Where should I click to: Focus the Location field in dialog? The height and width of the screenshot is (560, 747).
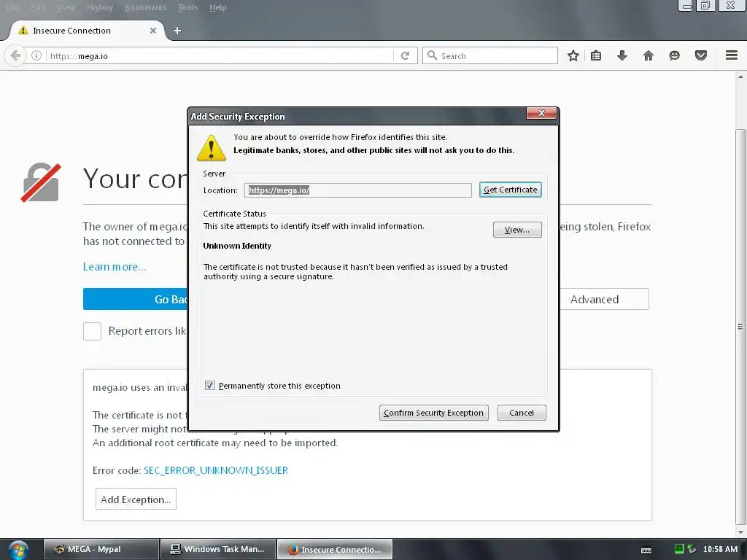click(x=357, y=190)
